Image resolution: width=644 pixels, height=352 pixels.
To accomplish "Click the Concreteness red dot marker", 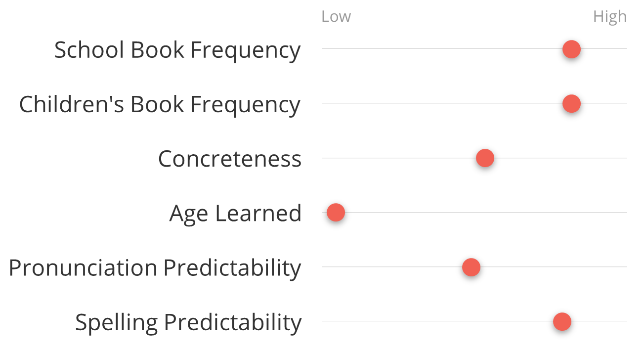I will [x=485, y=158].
